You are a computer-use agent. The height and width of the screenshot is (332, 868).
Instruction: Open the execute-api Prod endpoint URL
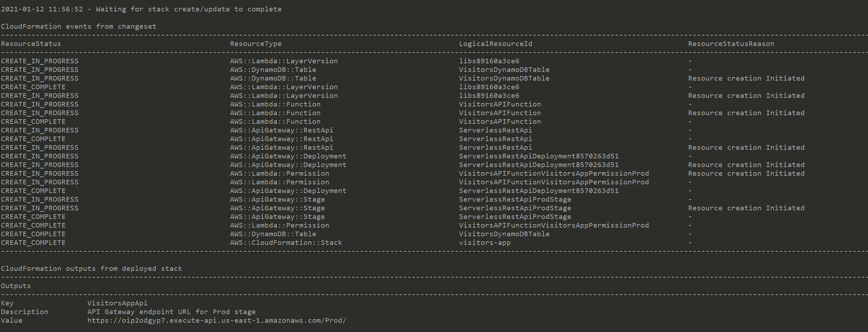pyautogui.click(x=217, y=321)
